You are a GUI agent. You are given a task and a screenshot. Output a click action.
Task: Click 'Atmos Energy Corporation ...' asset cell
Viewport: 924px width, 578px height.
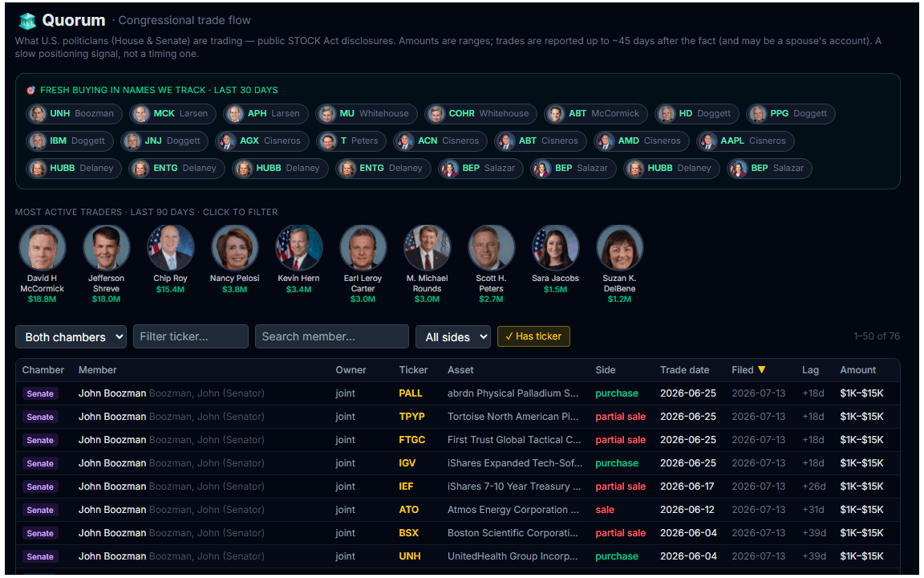513,510
